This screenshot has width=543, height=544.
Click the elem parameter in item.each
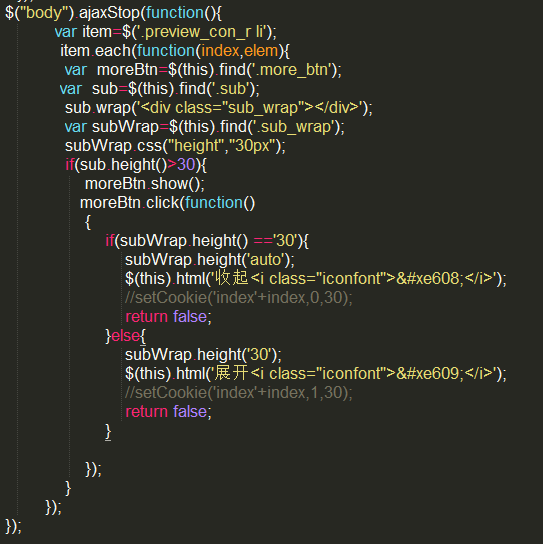(261, 51)
